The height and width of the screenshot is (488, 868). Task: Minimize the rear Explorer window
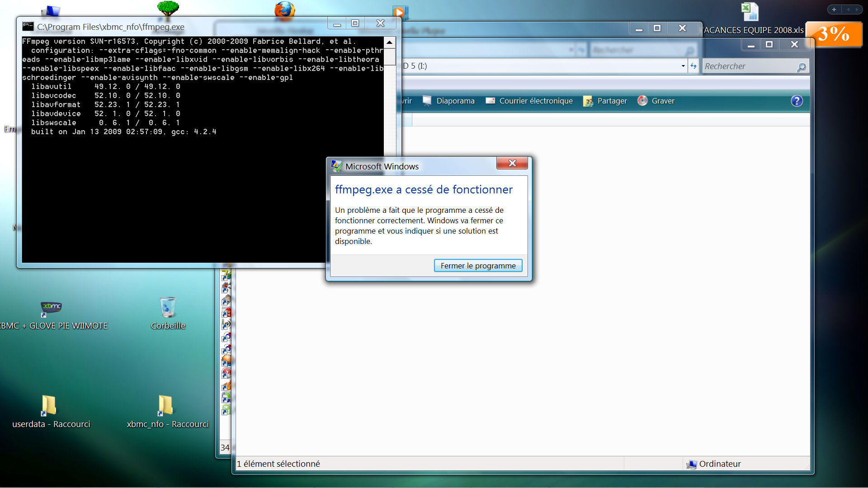pos(639,28)
